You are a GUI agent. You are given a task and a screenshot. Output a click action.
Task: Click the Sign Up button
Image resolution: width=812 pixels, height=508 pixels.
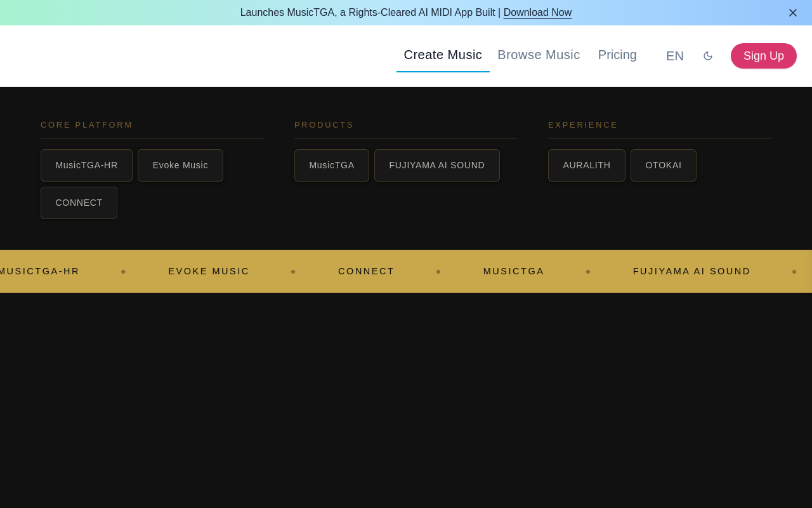(764, 56)
